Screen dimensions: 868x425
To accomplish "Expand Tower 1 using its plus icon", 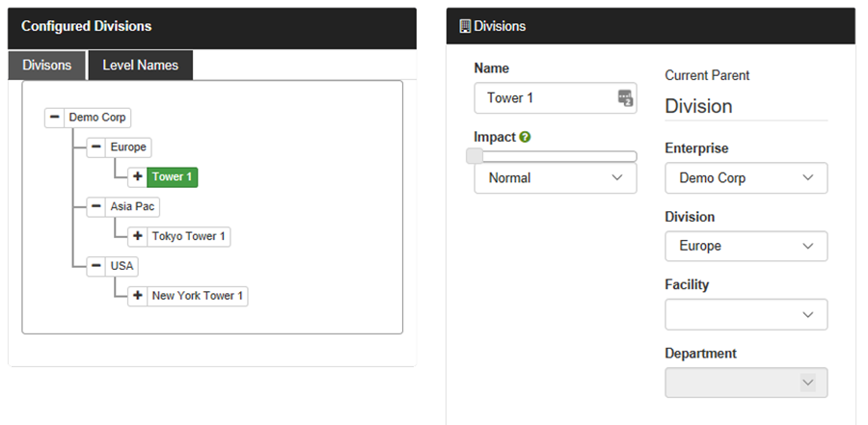I will pyautogui.click(x=137, y=177).
